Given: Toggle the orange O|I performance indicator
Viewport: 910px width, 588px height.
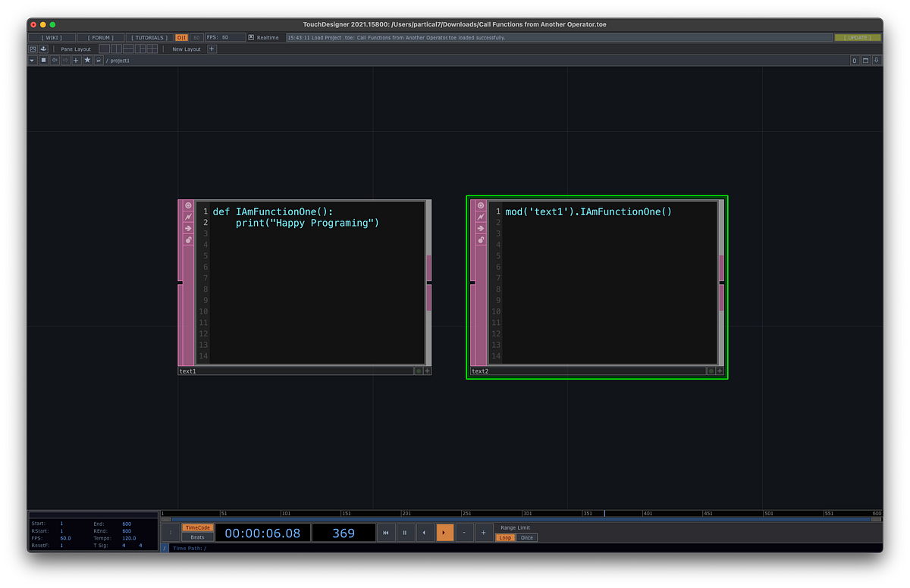Looking at the screenshot, I should 180,36.
